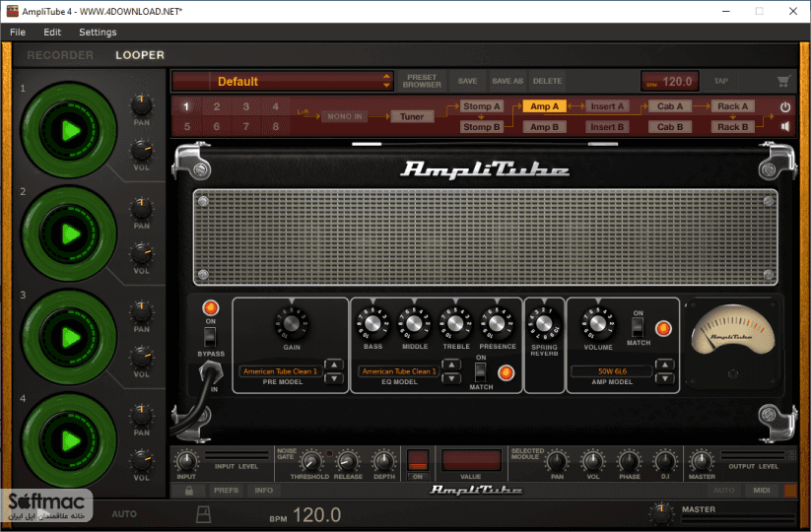Open the 50W 6L6 AMP MODEL list

click(x=611, y=371)
